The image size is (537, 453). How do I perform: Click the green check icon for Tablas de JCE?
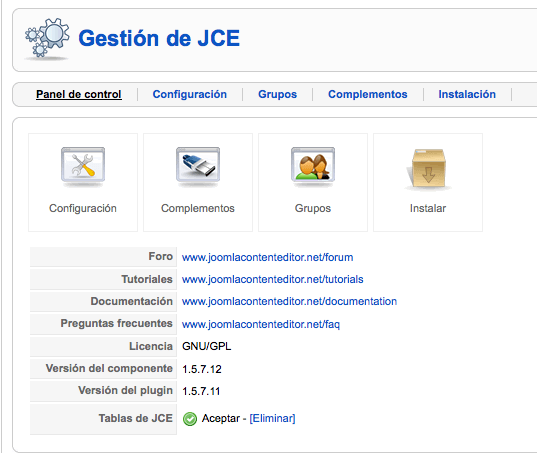pyautogui.click(x=190, y=419)
